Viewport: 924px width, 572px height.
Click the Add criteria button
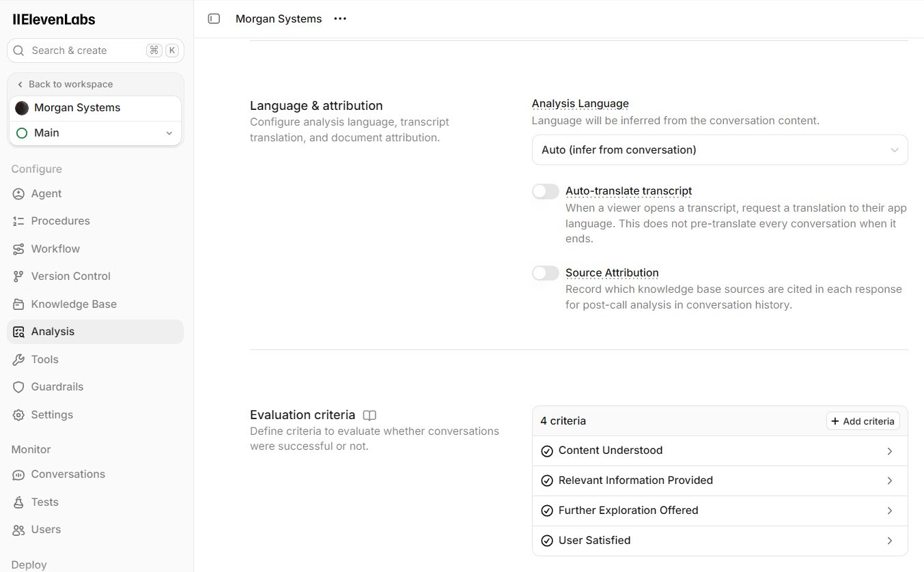tap(863, 421)
